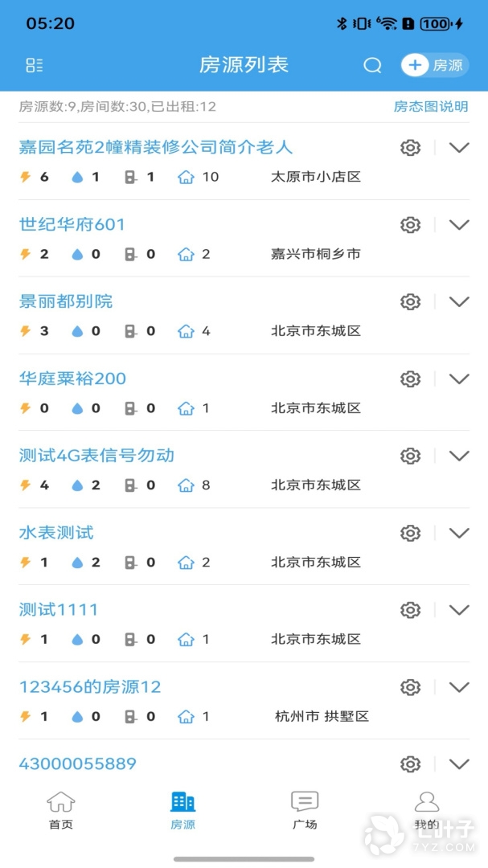Open settings gear for 测试4G表信号勿动

click(x=411, y=455)
